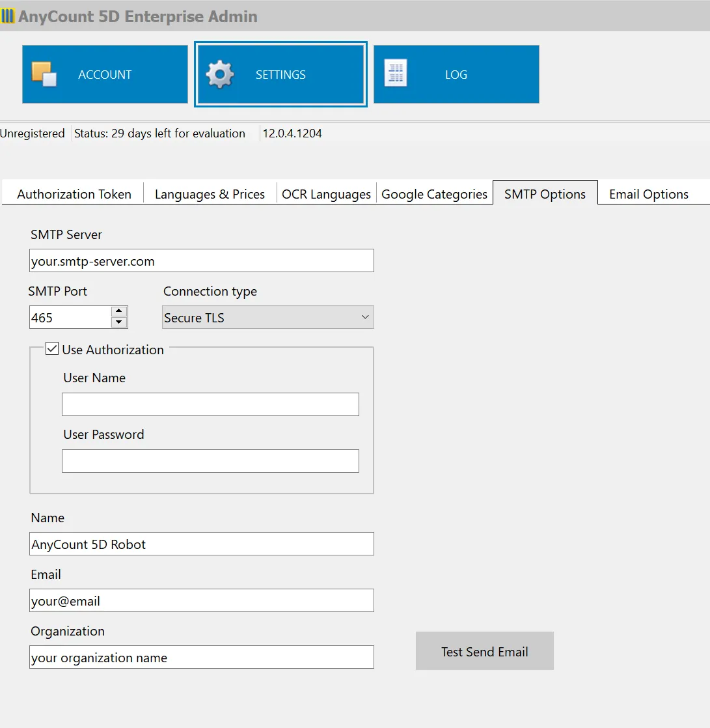Click the Connection type label
The width and height of the screenshot is (710, 728).
pyautogui.click(x=210, y=291)
